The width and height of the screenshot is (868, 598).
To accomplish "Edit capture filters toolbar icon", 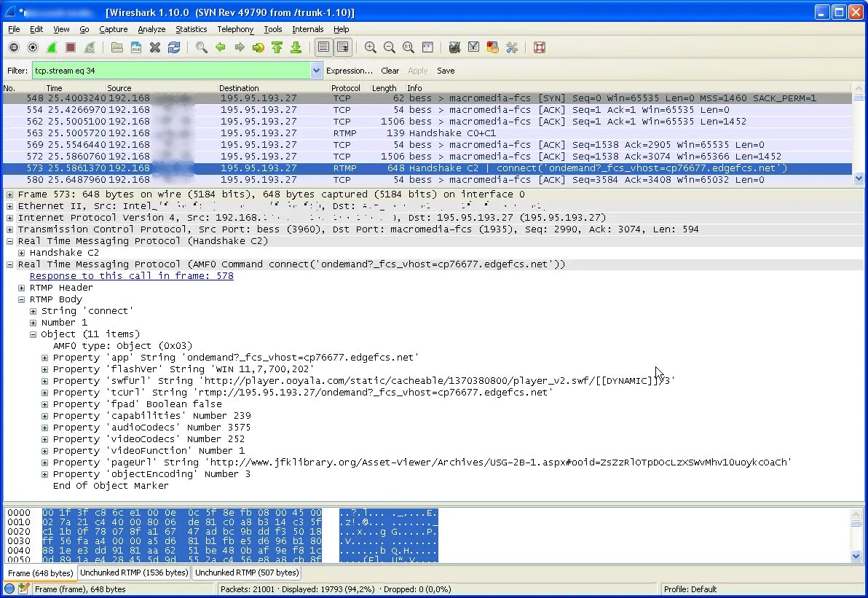I will click(x=454, y=47).
